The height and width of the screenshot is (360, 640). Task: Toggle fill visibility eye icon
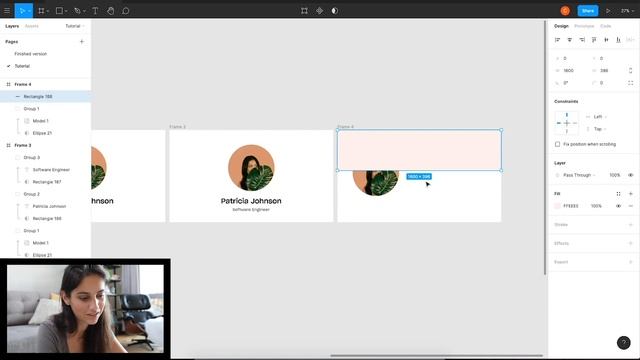618,206
